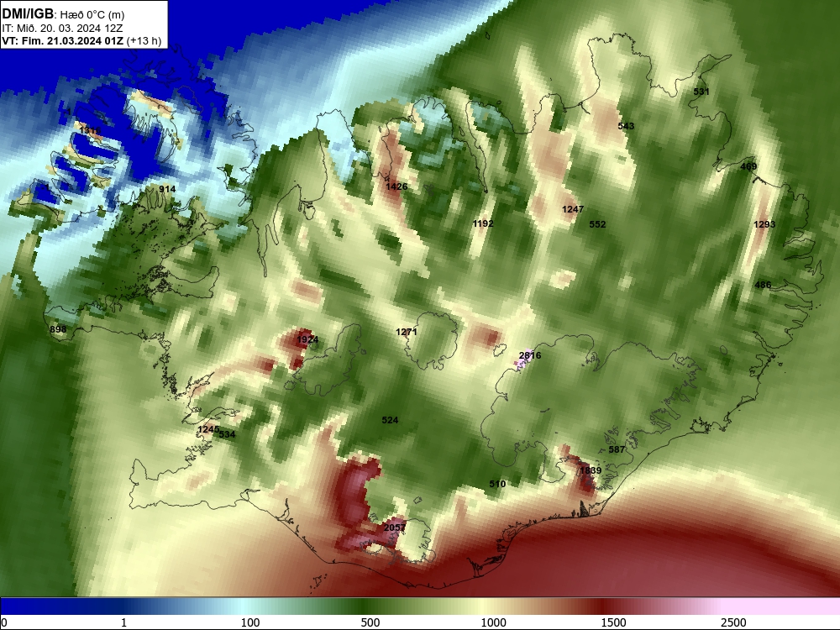Click the map value 486
The height and width of the screenshot is (630, 840).
pyautogui.click(x=763, y=285)
